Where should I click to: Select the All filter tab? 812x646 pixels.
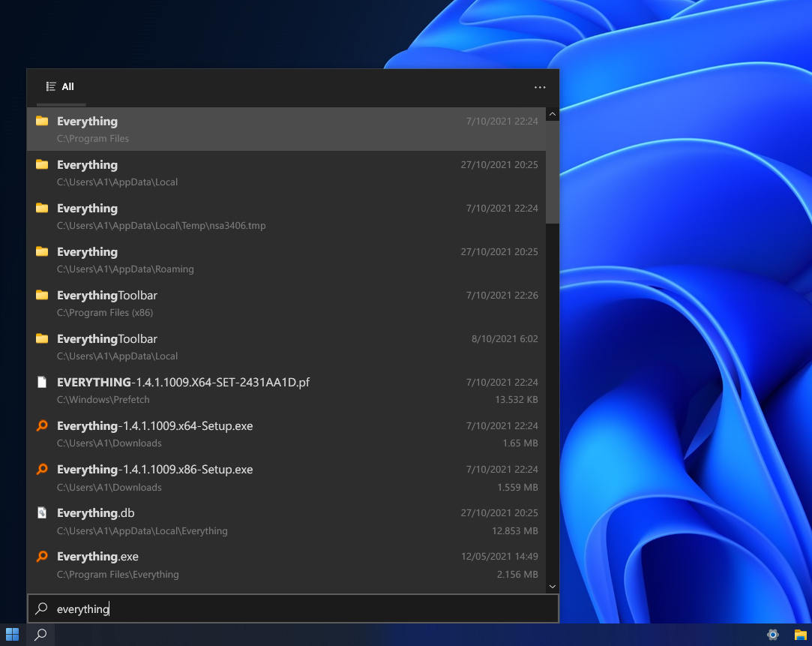tap(68, 86)
